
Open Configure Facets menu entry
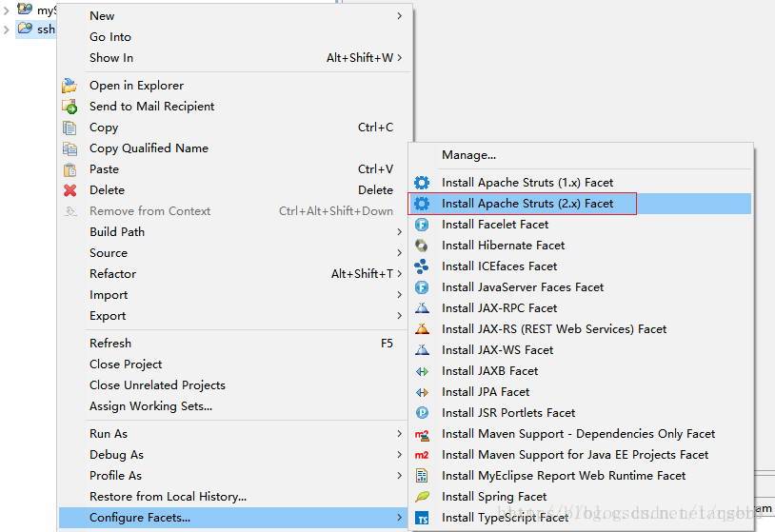pos(234,518)
